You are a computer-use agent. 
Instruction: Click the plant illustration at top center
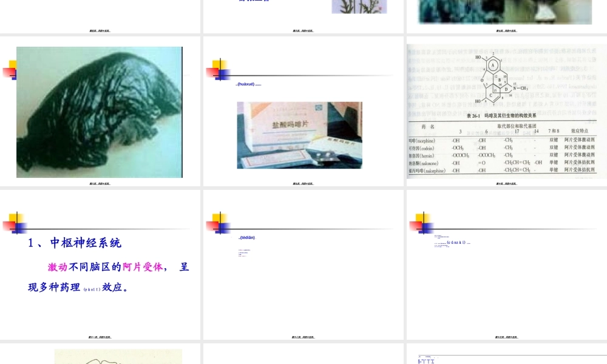tap(359, 7)
